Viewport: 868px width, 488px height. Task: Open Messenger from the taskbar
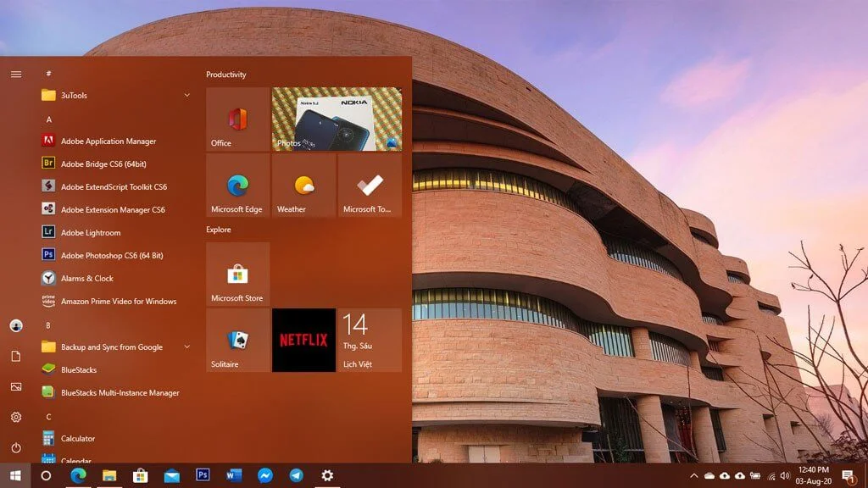tap(265, 475)
